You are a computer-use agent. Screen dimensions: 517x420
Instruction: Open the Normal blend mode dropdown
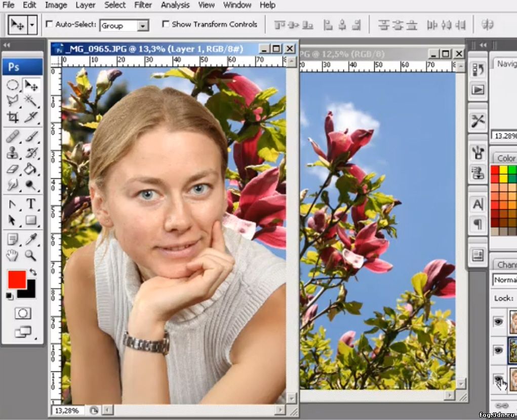pos(504,280)
